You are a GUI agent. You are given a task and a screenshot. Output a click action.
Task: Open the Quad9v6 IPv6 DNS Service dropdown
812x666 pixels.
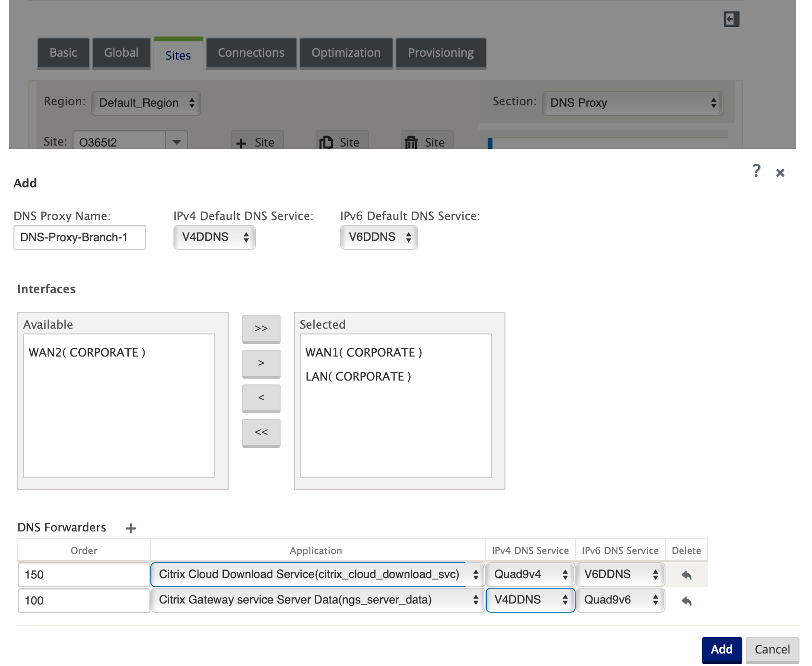[620, 600]
